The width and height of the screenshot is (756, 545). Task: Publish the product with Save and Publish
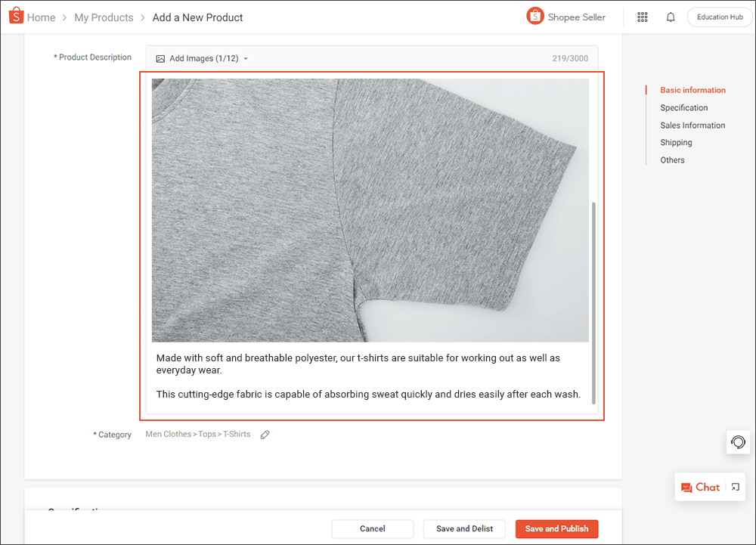(556, 528)
